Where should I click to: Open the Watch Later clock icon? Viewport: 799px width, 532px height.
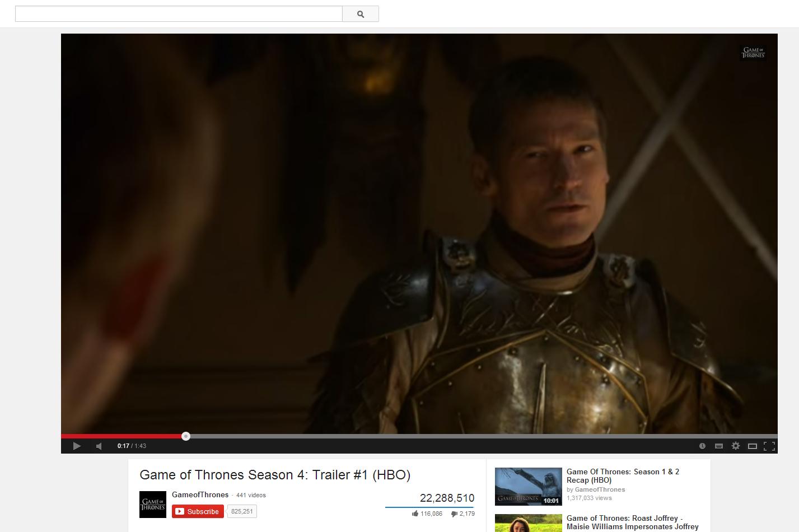(x=702, y=446)
